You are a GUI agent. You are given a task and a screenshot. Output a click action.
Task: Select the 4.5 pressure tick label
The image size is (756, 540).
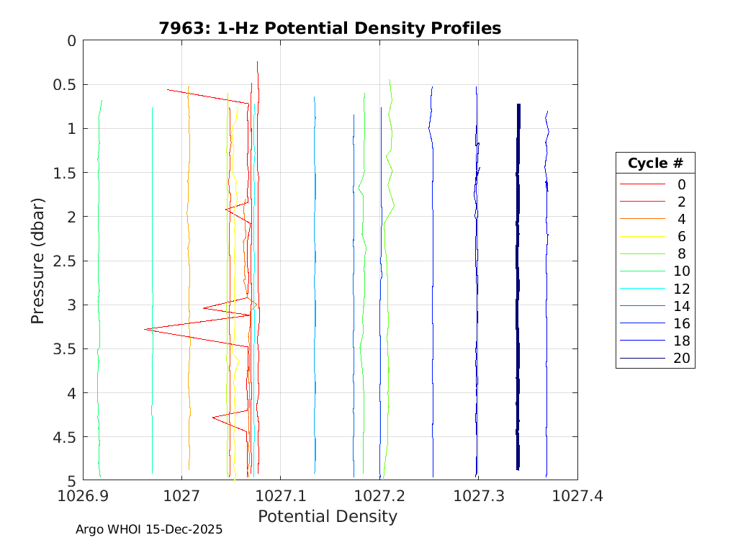[x=66, y=437]
